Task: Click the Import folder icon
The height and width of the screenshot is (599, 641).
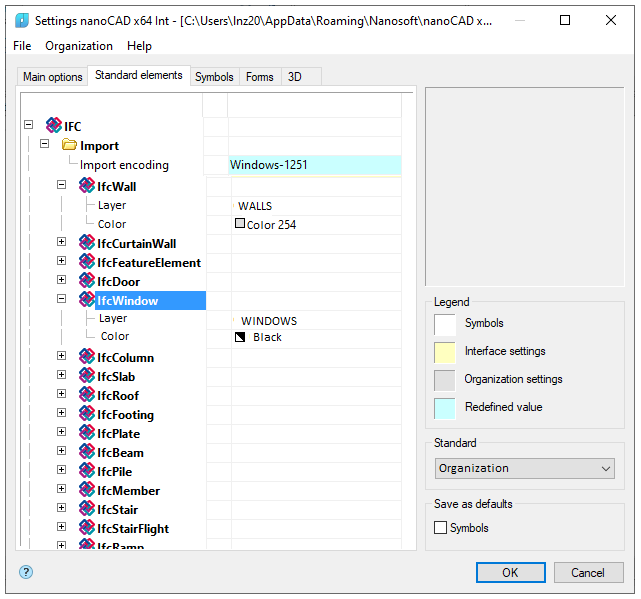Action: pyautogui.click(x=69, y=145)
